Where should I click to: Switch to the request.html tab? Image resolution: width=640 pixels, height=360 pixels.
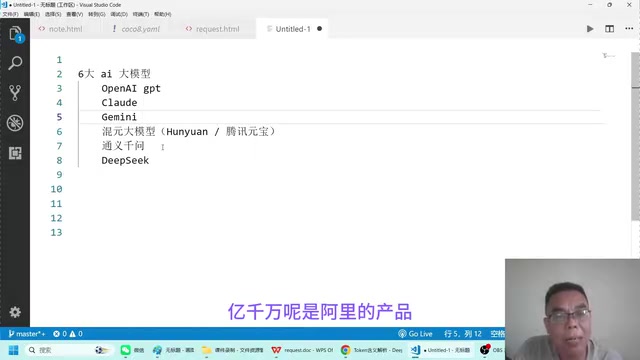217,29
